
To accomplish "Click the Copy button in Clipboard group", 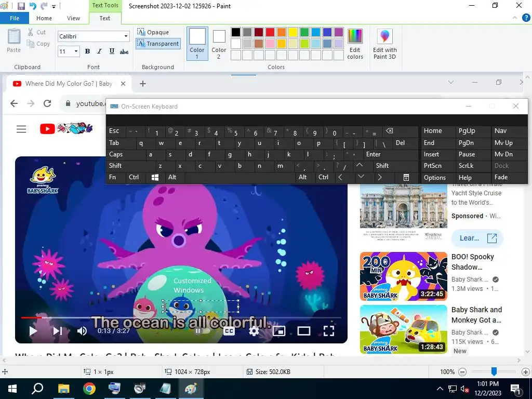I will click(38, 44).
